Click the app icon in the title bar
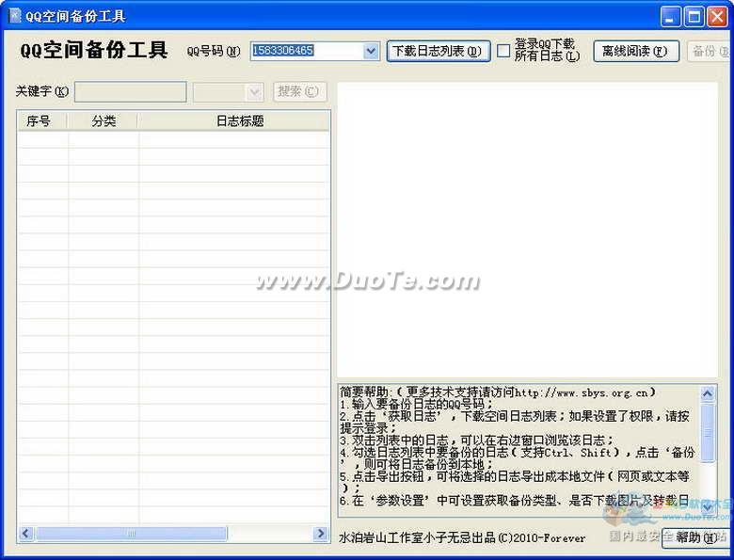This screenshot has height=560, width=734. click(x=14, y=15)
